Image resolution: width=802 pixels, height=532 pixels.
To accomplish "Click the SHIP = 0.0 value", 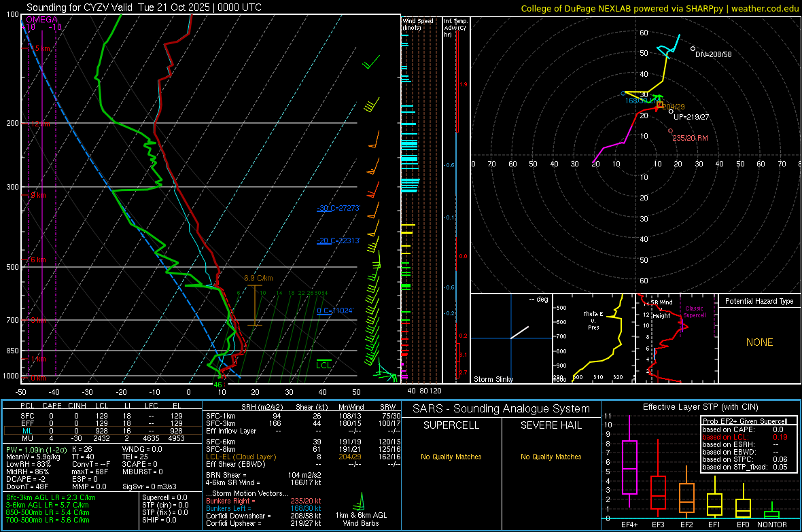I will pyautogui.click(x=159, y=520).
